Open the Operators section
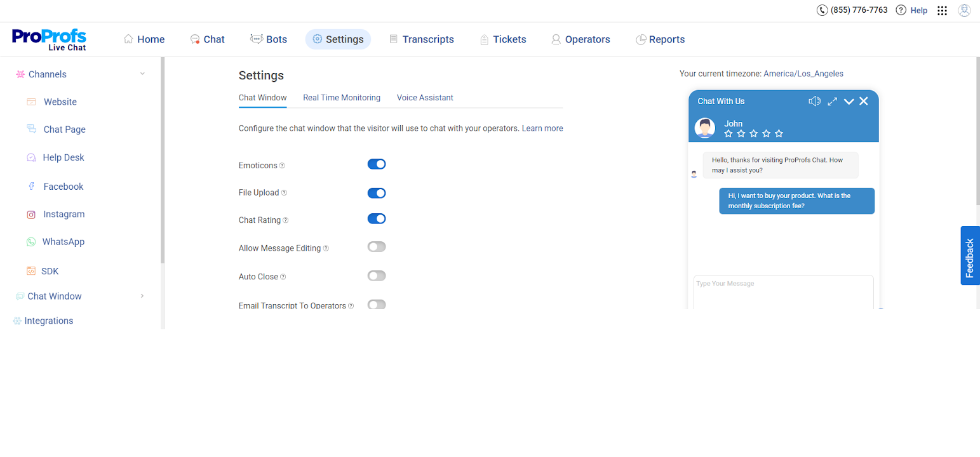 tap(556, 39)
